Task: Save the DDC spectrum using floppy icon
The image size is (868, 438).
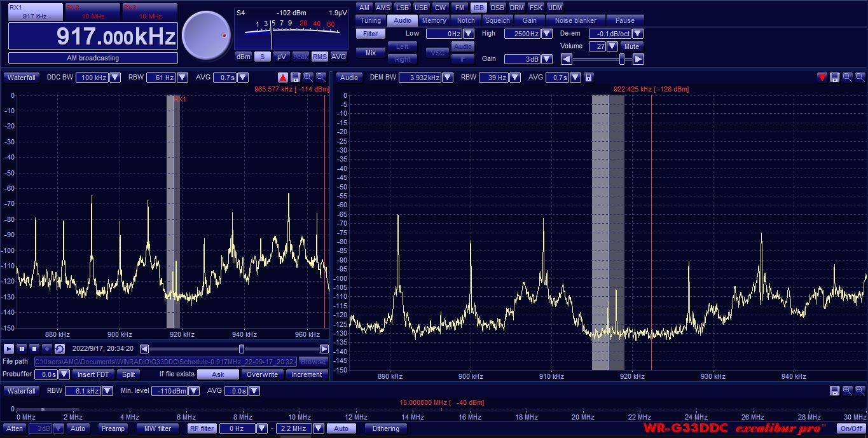Action: pyautogui.click(x=295, y=78)
